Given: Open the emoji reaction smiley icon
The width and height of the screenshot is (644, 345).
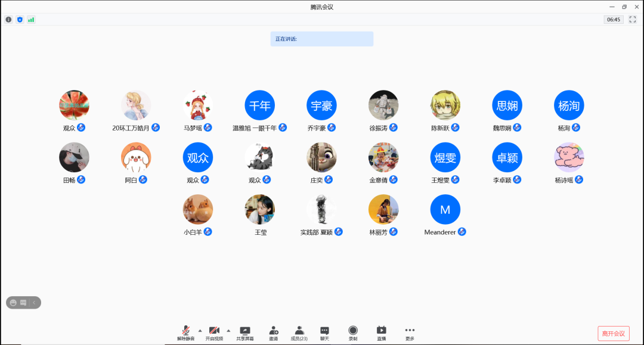Looking at the screenshot, I should click(x=13, y=303).
